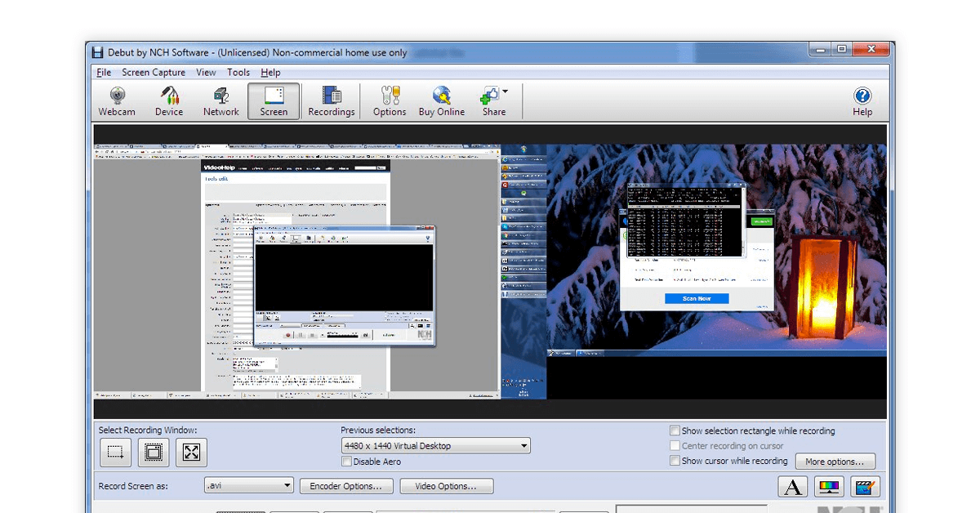980x513 pixels.
Task: Open the Screen Capture menu
Action: [x=154, y=73]
